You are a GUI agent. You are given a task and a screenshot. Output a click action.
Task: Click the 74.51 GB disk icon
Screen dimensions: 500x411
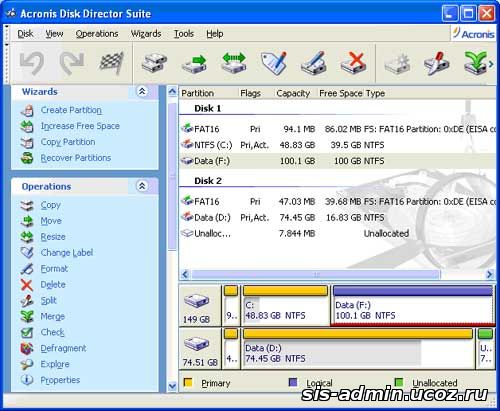pos(197,344)
